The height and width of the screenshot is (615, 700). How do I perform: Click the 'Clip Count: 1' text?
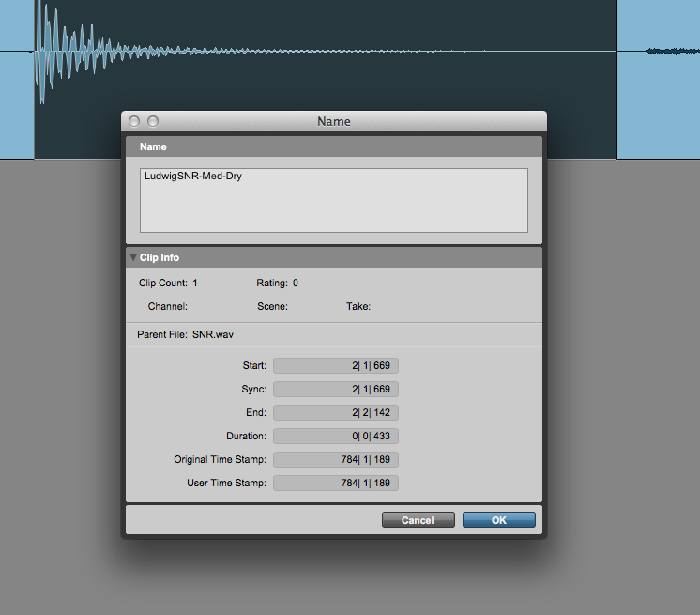(168, 284)
